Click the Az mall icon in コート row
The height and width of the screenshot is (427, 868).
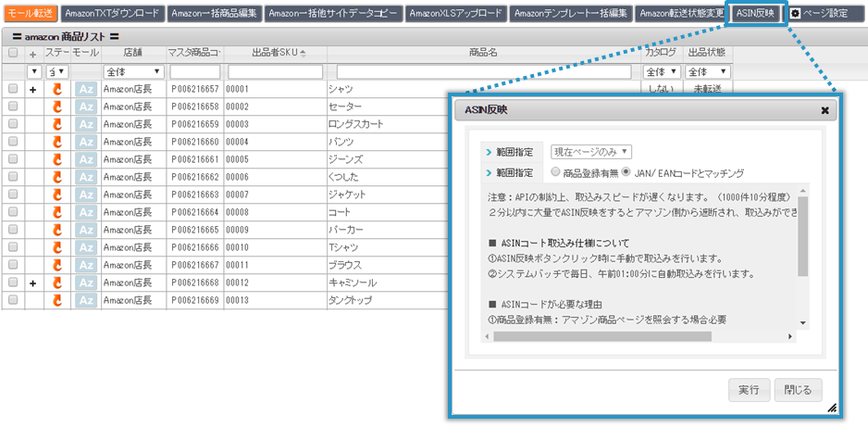coord(86,212)
